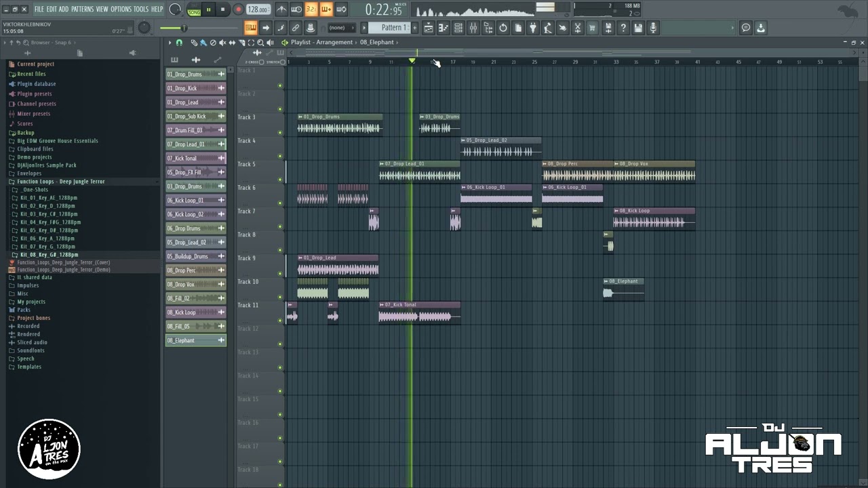Toggle blend recording overdub icon

click(326, 9)
